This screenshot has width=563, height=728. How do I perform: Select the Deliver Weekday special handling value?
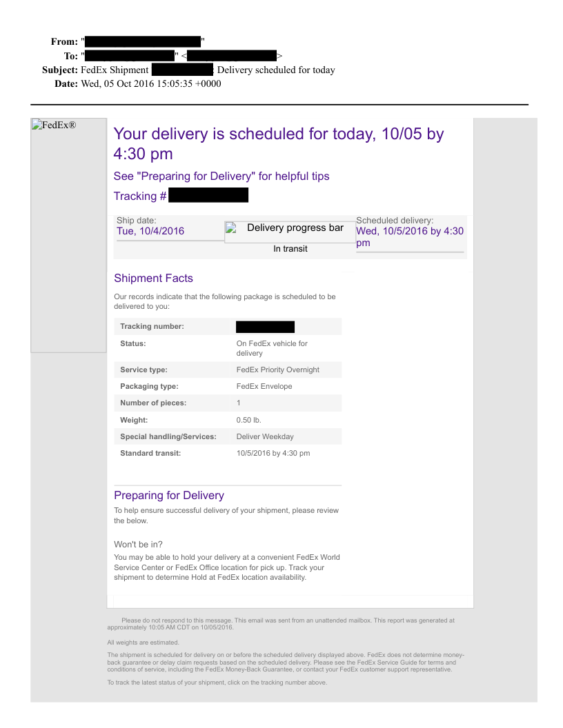coord(264,436)
